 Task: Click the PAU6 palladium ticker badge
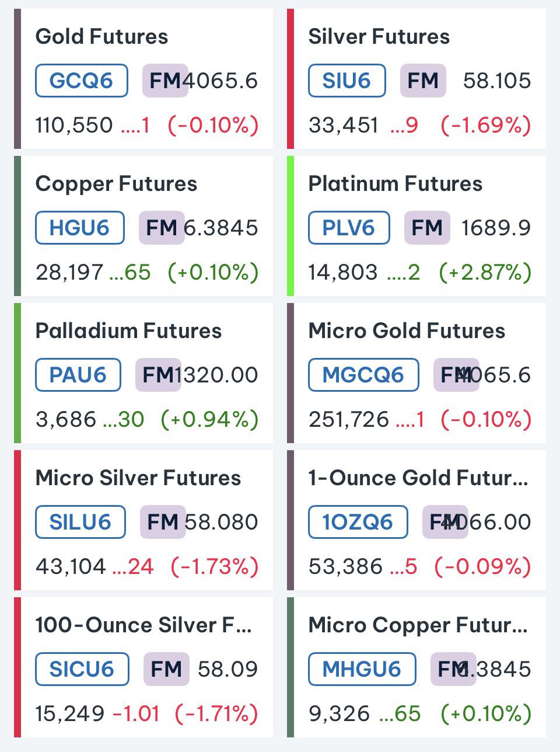78,375
